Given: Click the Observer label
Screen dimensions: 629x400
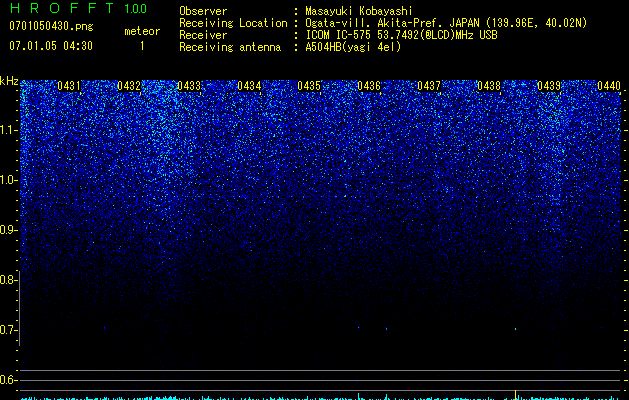Looking at the screenshot, I should click(x=203, y=11).
